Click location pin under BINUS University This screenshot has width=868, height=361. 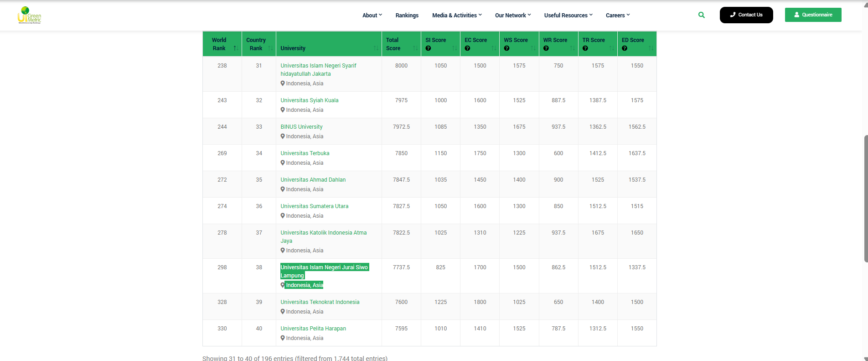(x=283, y=136)
